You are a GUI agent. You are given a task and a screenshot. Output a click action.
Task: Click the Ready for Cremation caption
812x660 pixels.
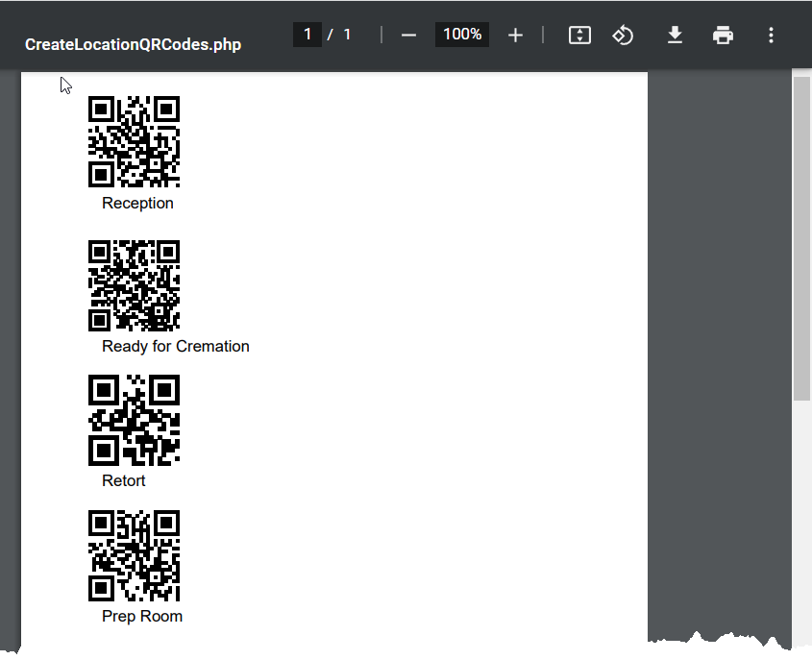[x=175, y=346]
